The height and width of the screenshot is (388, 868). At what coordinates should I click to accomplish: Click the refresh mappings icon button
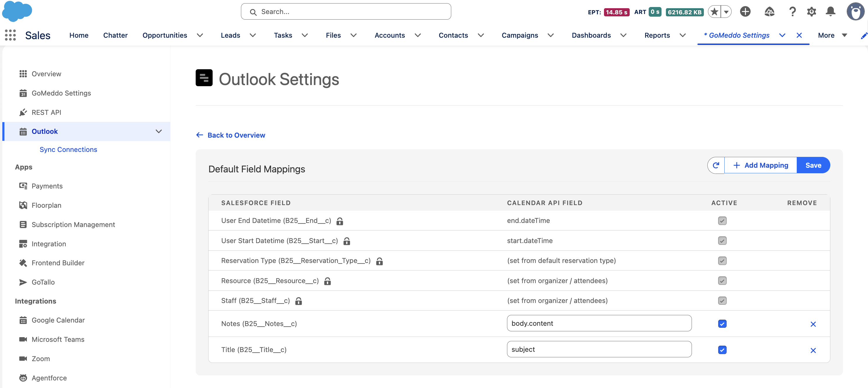click(x=716, y=165)
